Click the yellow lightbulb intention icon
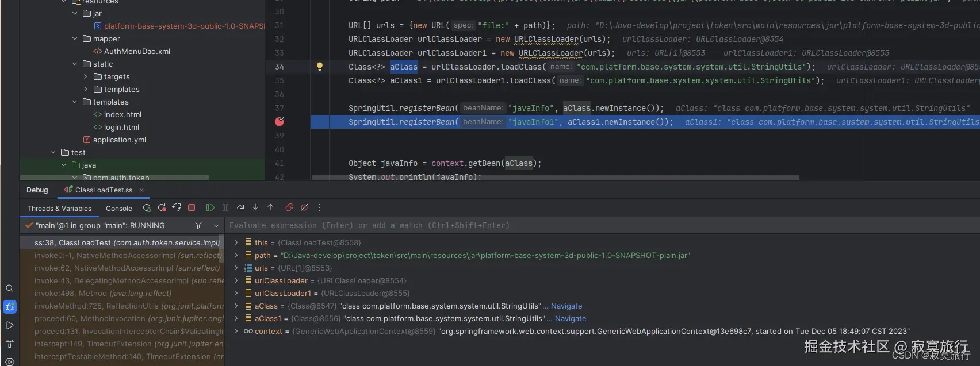The height and width of the screenshot is (366, 980). [x=320, y=67]
